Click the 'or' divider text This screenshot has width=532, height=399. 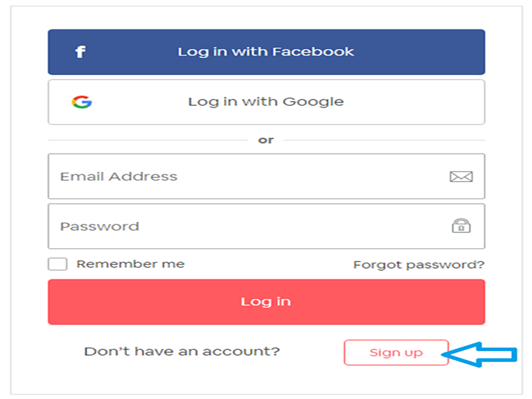266,140
